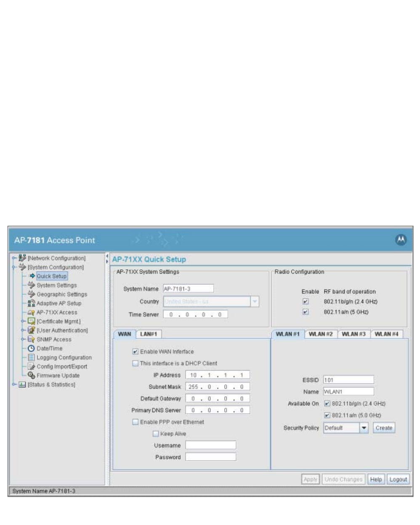The height and width of the screenshot is (525, 420).
Task: Click the ESSID input field
Action: point(348,380)
